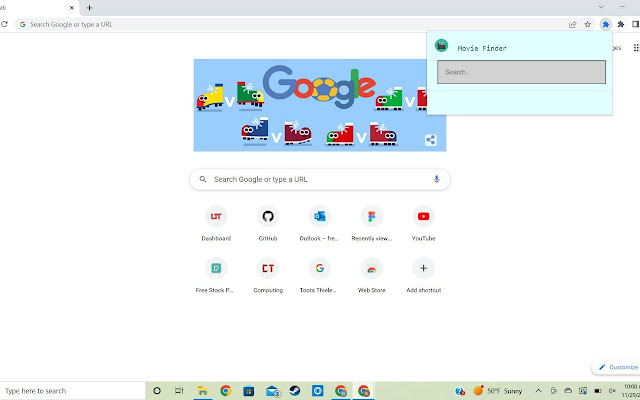Click the Share this page icon

tap(573, 24)
